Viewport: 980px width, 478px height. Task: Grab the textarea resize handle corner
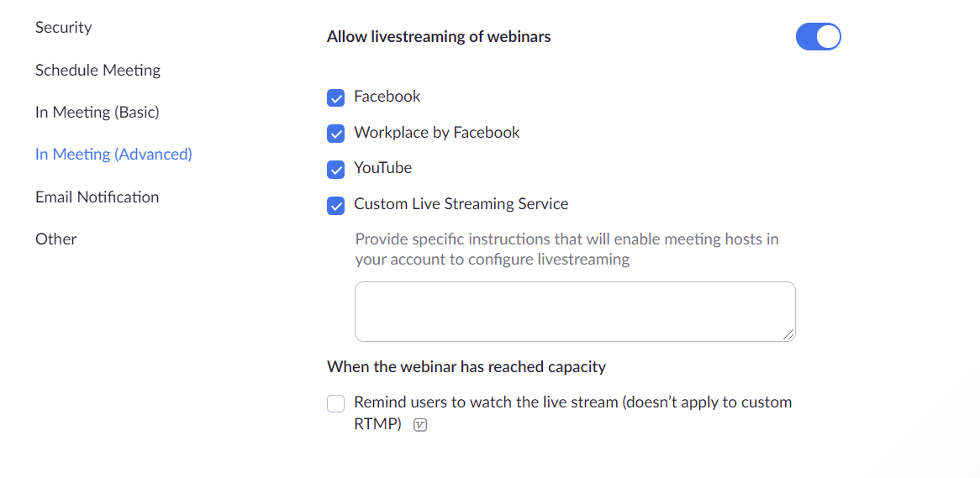click(788, 335)
